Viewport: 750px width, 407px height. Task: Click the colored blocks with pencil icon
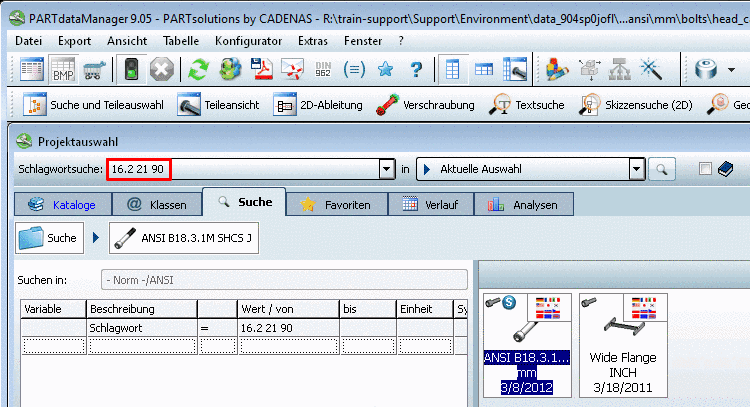tap(557, 70)
